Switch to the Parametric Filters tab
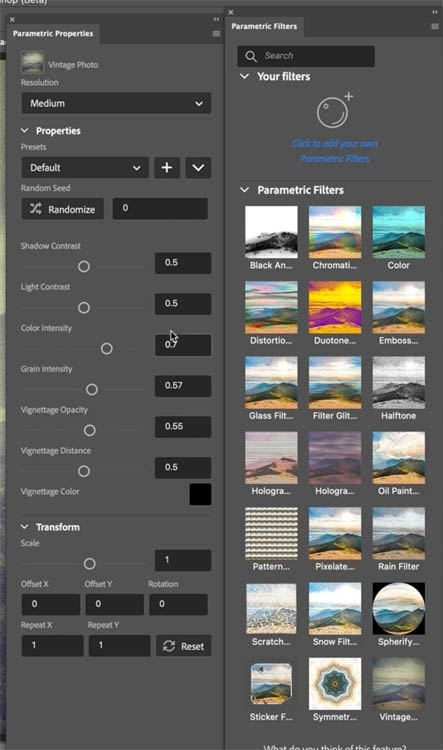The width and height of the screenshot is (443, 750). pyautogui.click(x=264, y=26)
